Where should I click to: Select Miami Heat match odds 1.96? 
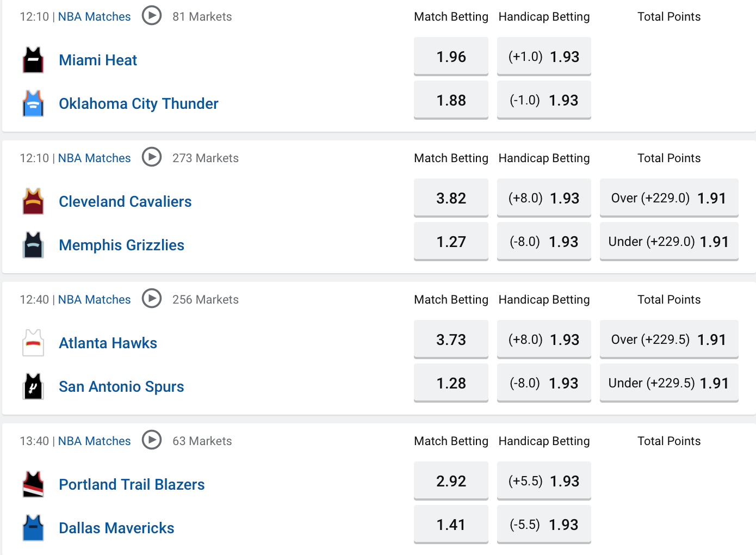pos(451,57)
